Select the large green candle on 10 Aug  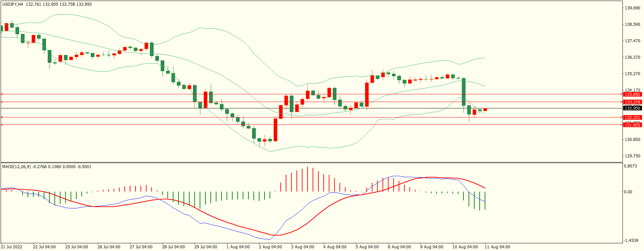(x=464, y=92)
